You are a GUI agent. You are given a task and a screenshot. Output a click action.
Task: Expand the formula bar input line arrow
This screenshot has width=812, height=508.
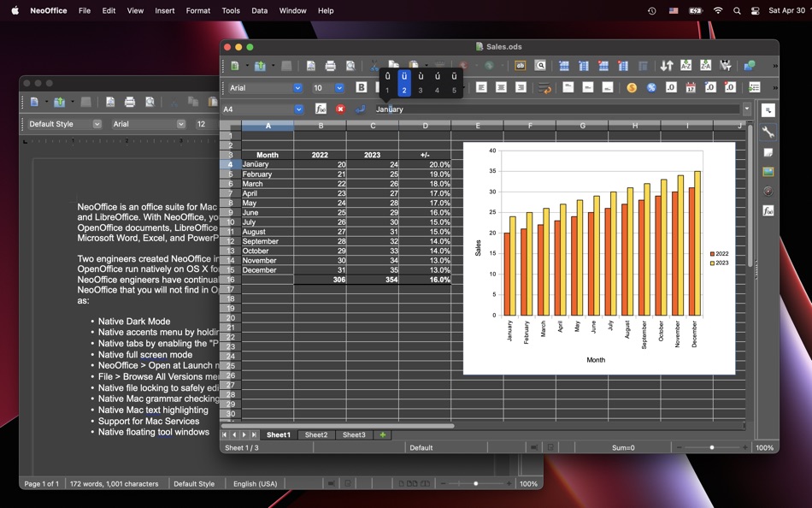[x=747, y=109]
